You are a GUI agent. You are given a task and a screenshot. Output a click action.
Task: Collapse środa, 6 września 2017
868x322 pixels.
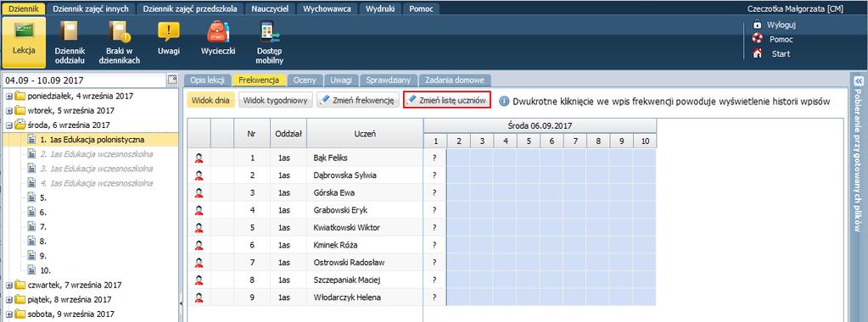8,125
